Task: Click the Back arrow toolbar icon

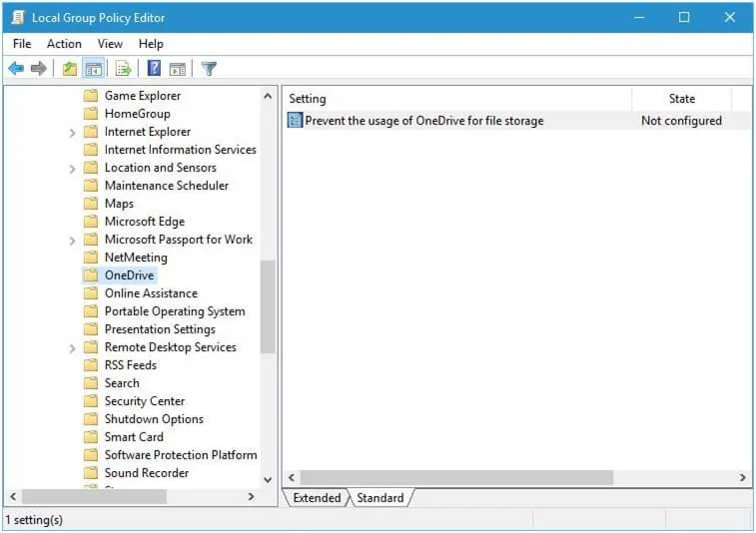Action: [16, 69]
